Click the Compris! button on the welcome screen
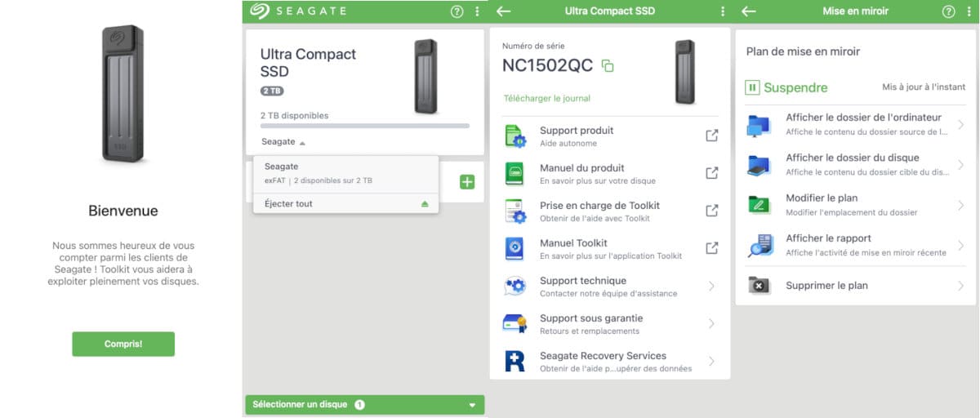980x418 pixels. (123, 344)
